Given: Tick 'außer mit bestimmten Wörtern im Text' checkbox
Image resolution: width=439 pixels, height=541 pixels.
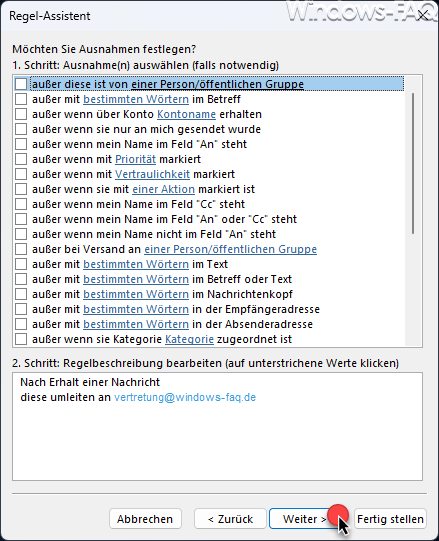Looking at the screenshot, I should pyautogui.click(x=21, y=264).
